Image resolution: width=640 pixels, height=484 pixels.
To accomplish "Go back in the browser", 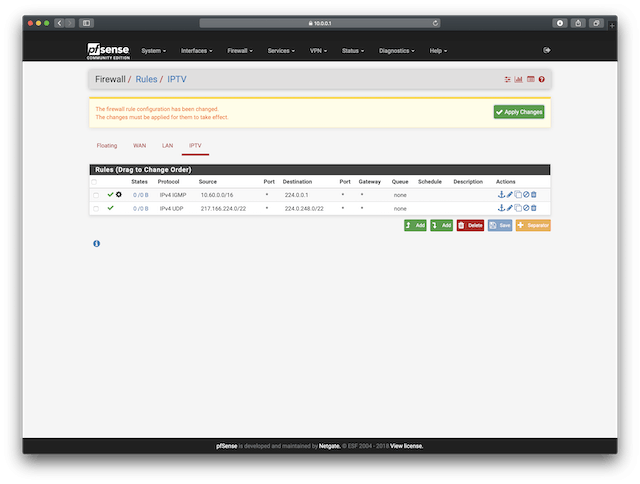I will click(x=60, y=23).
